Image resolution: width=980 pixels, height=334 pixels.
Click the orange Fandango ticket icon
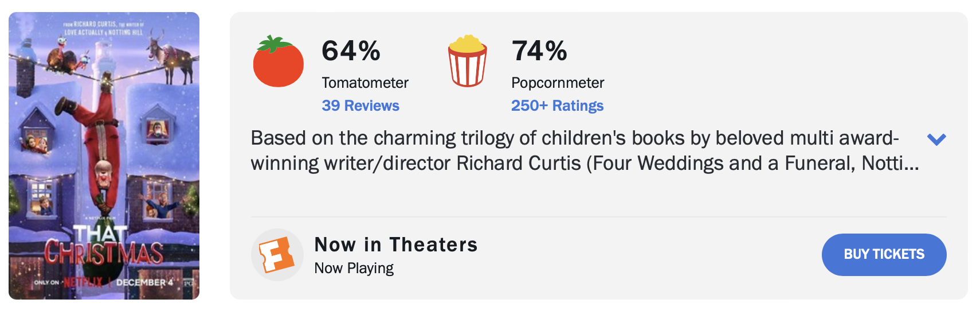pos(277,255)
